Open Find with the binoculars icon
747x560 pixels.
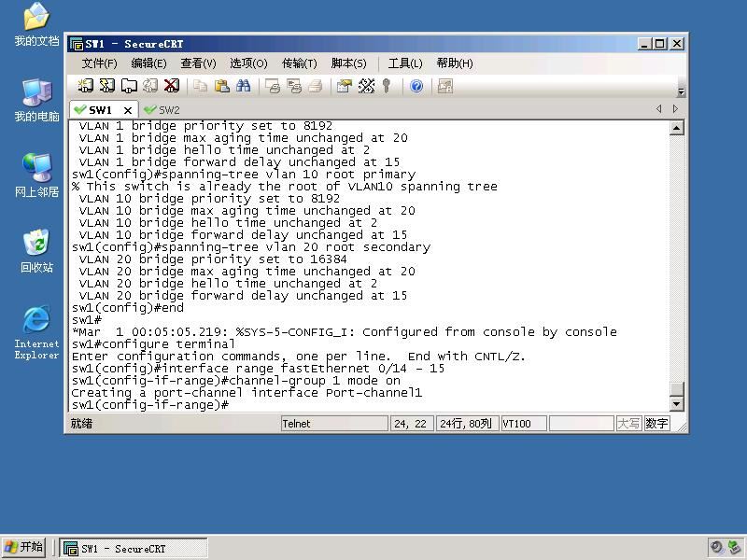(244, 86)
